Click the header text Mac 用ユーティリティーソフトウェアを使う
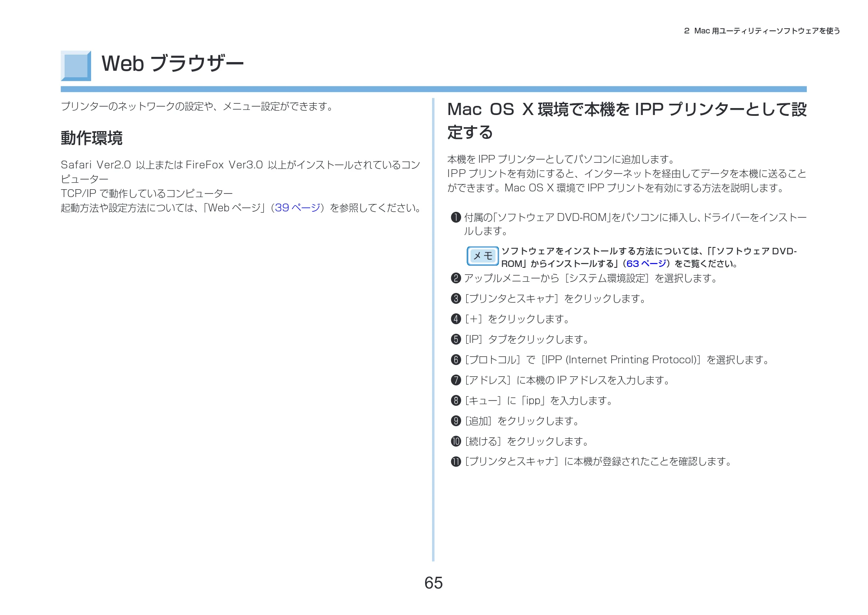 (767, 31)
